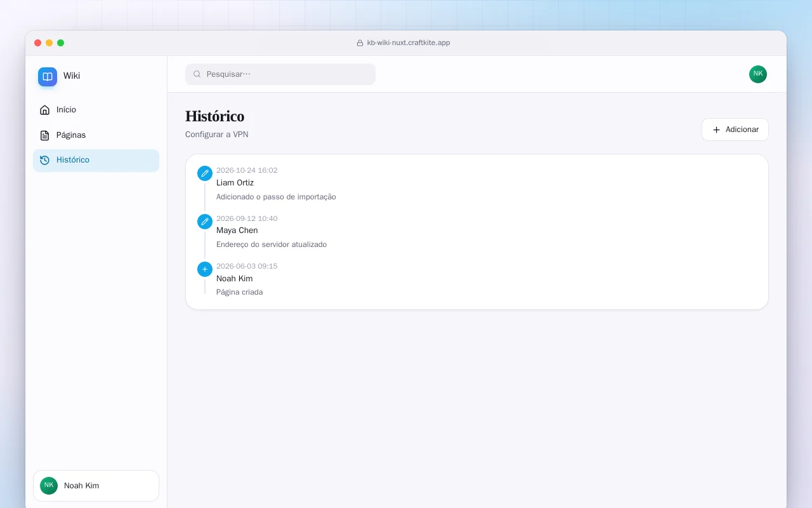
Task: Click the edit pencil marker for Liam Ortiz
Action: click(x=205, y=173)
